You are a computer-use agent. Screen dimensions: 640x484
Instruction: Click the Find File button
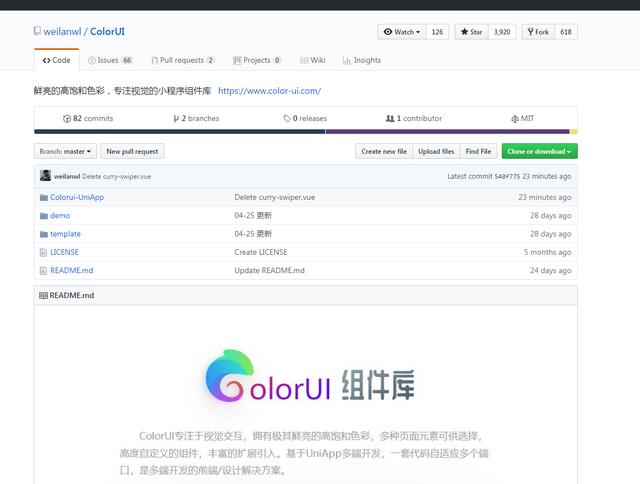click(x=478, y=151)
